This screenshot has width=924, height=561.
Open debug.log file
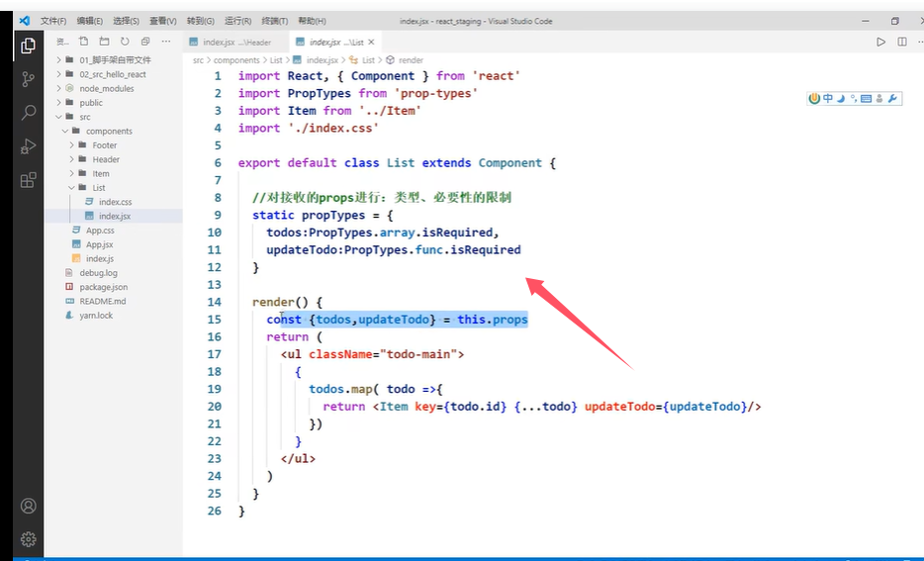click(113, 273)
